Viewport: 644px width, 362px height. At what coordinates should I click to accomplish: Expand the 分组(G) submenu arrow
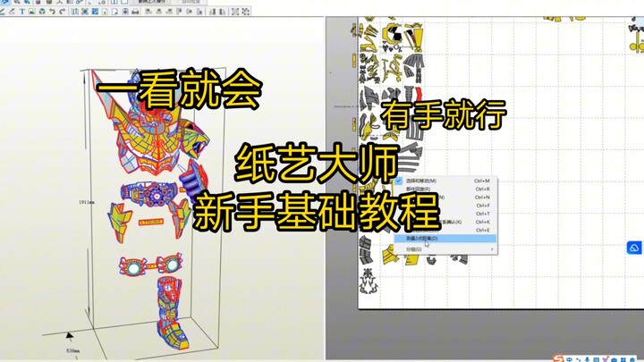[x=492, y=249]
